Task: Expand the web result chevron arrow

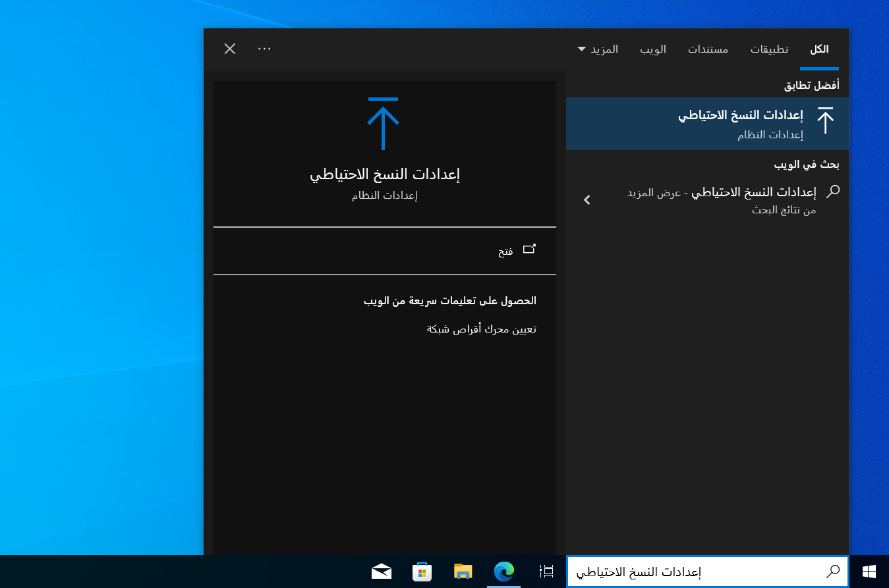Action: point(587,200)
